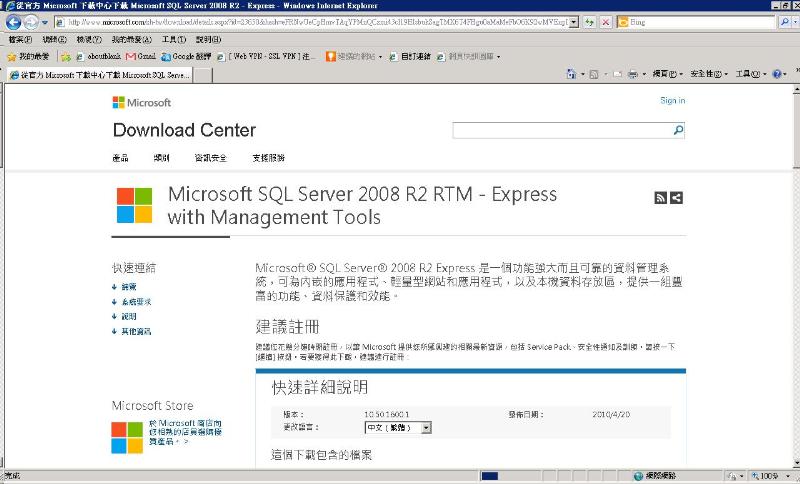Viewport: 800px width, 484px height.
Task: Click the add to favorites bar icon
Action: pyautogui.click(x=66, y=57)
